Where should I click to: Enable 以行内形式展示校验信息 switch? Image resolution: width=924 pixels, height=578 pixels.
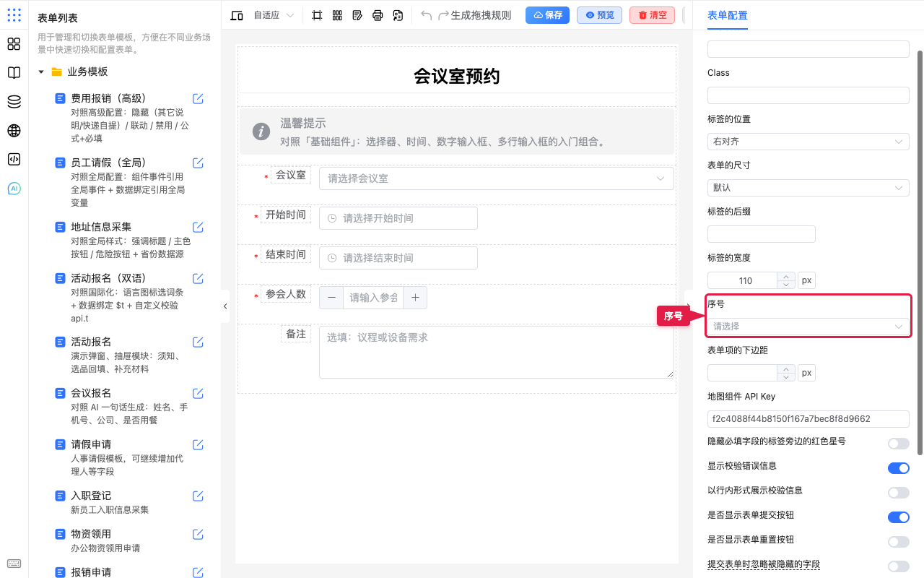coord(899,493)
